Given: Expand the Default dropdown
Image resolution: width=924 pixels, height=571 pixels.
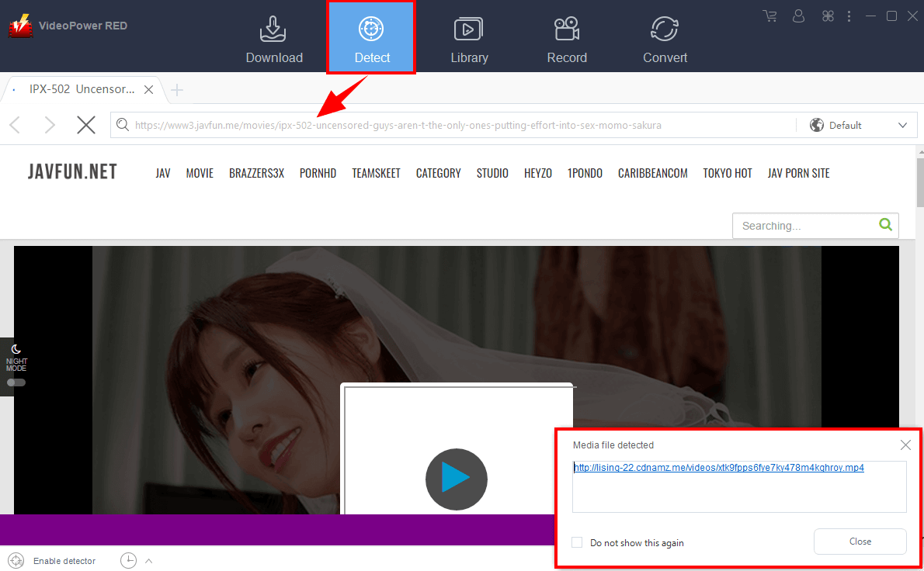Looking at the screenshot, I should 902,125.
